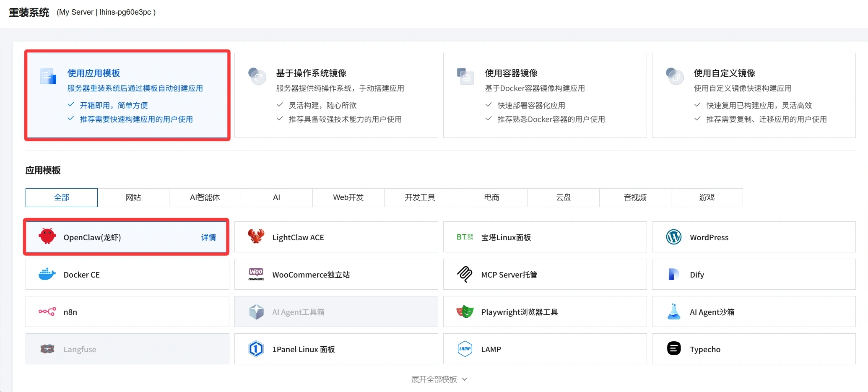Click the greyed AI Agent工具箱 label
The image size is (868, 392).
click(x=298, y=312)
